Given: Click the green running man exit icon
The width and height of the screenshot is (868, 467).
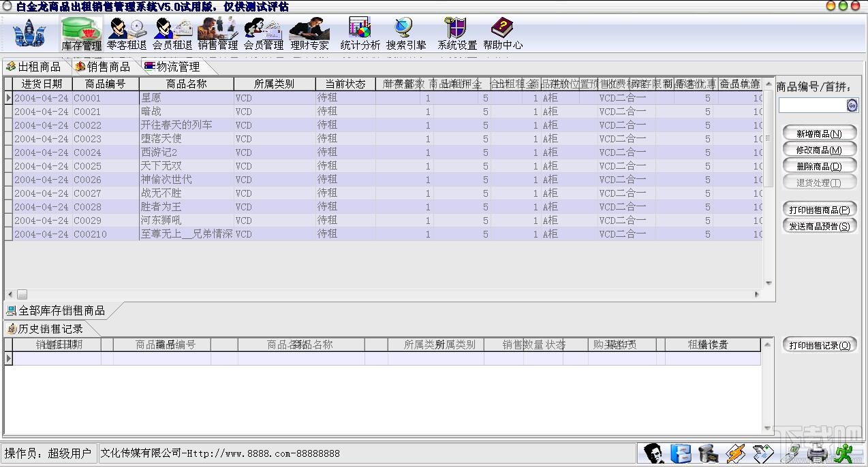Looking at the screenshot, I should [845, 453].
